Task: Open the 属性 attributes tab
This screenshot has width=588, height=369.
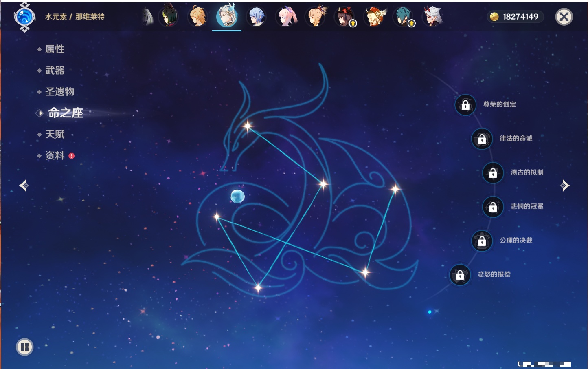Action: coord(55,49)
